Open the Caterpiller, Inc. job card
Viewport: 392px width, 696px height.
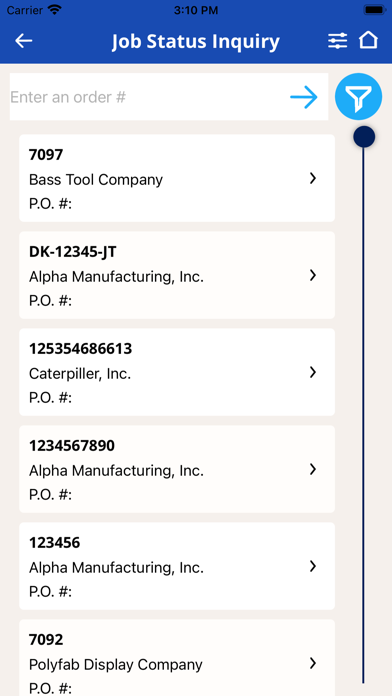(177, 372)
